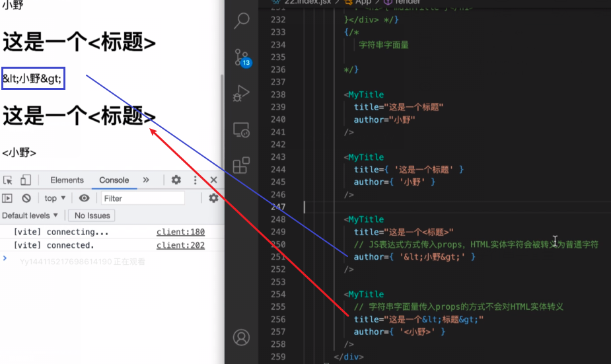Open the DevTools three-dot menu
Image resolution: width=611 pixels, height=364 pixels.
196,180
